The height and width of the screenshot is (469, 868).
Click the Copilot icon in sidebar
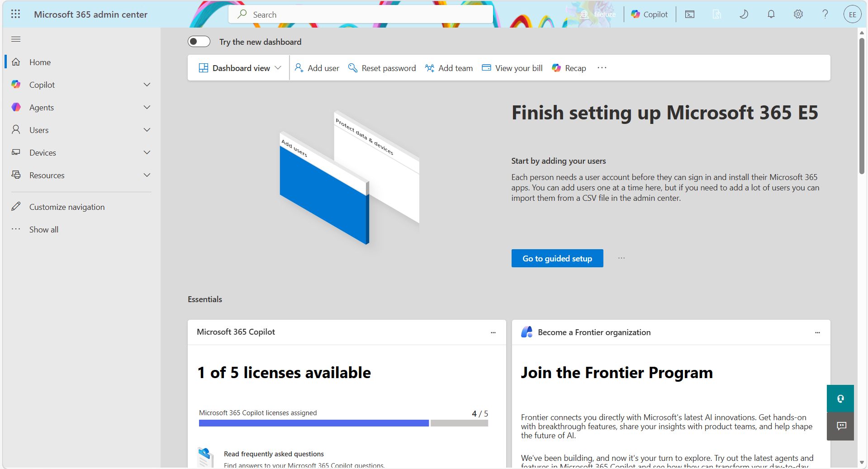point(16,85)
